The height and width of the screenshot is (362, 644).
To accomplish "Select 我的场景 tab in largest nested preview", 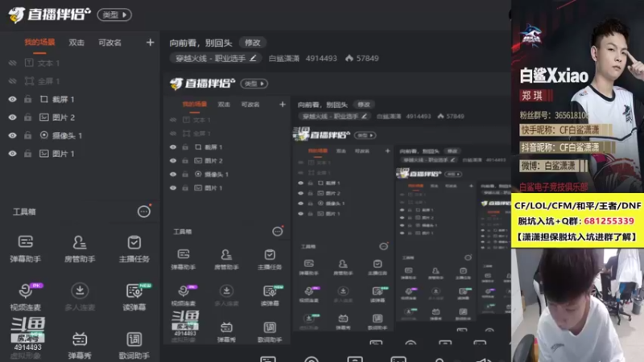I will click(x=195, y=105).
